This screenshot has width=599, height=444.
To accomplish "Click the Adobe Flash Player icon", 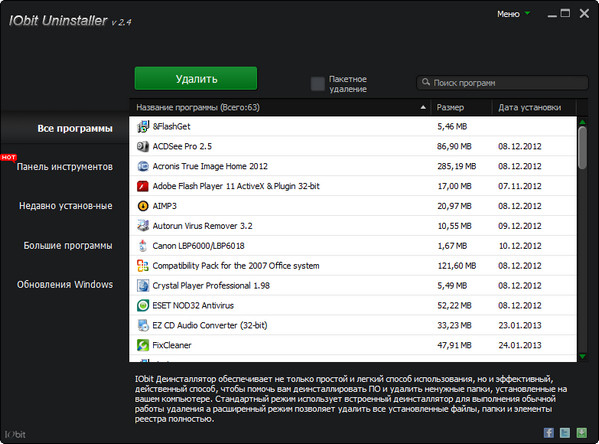I will 143,186.
